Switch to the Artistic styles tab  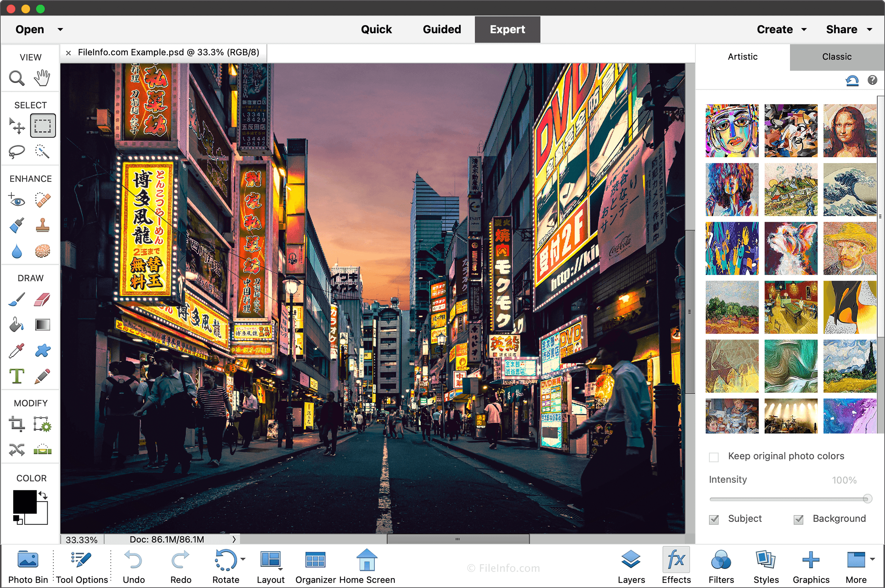pos(742,56)
